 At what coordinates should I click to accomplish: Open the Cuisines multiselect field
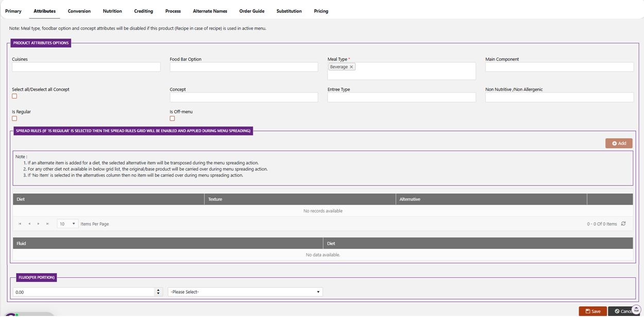point(86,67)
